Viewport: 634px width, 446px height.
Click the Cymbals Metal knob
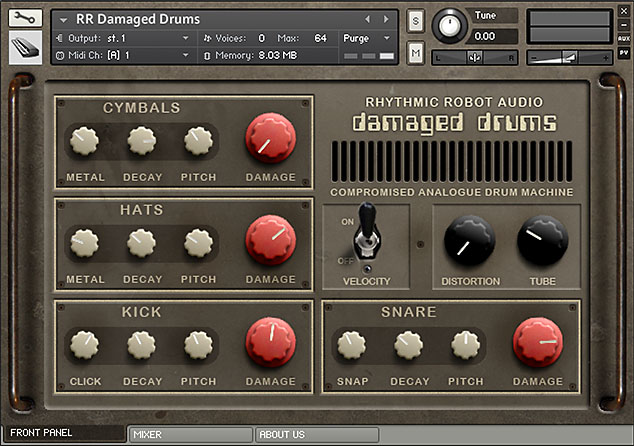pos(85,141)
